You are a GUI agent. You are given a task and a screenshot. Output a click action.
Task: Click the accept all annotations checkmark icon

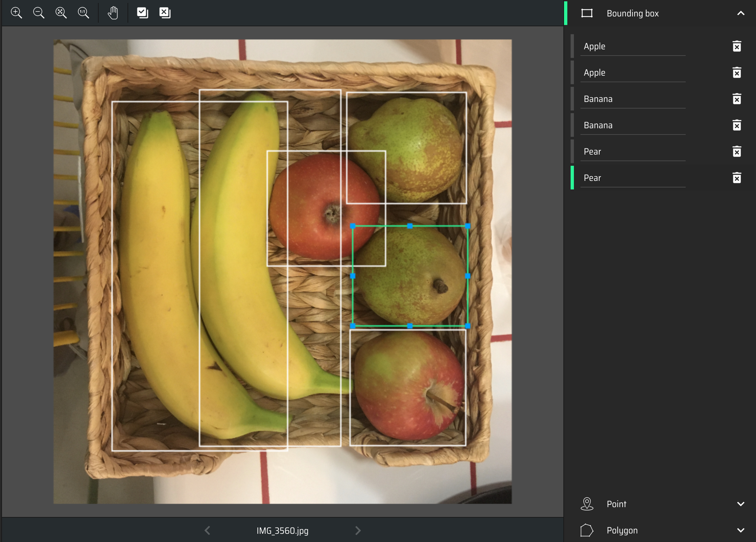click(x=142, y=13)
